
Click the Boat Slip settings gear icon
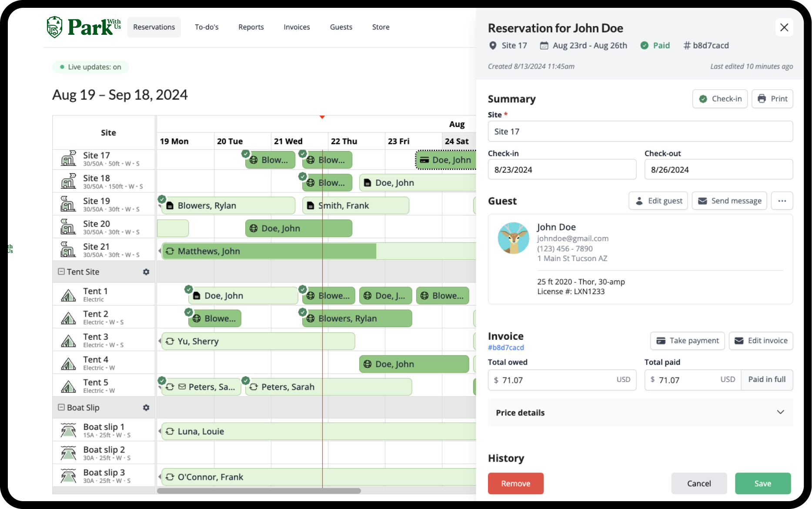click(146, 408)
